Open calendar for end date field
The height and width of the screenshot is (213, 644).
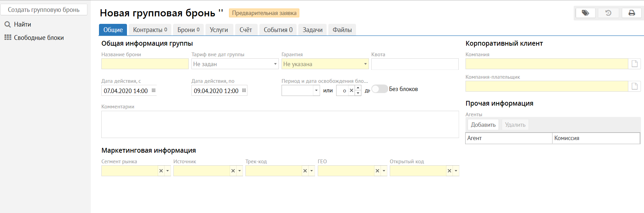(244, 91)
